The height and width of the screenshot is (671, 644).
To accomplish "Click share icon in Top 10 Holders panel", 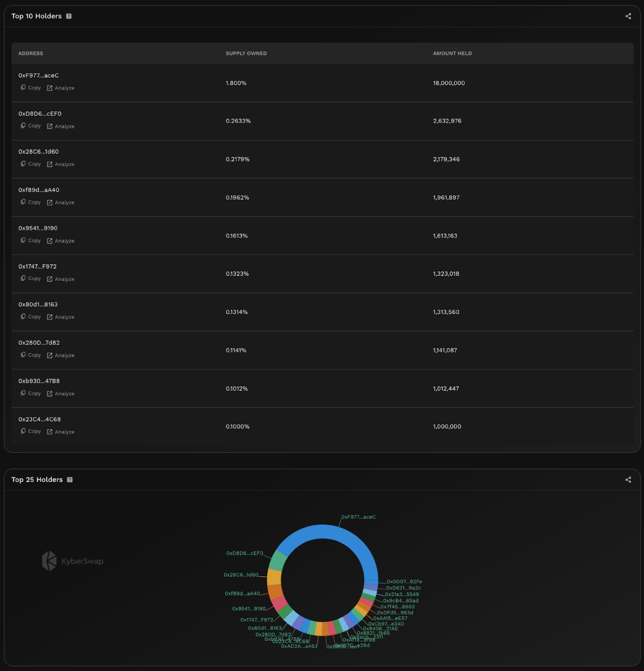I will [x=628, y=16].
